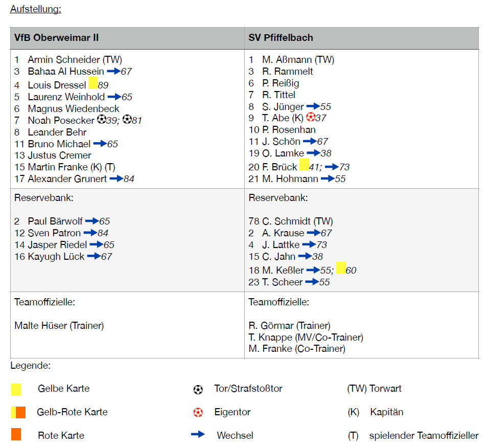
Task: Click Noah Posecker's 81st-minute goal ball icon
Action: 127,120
